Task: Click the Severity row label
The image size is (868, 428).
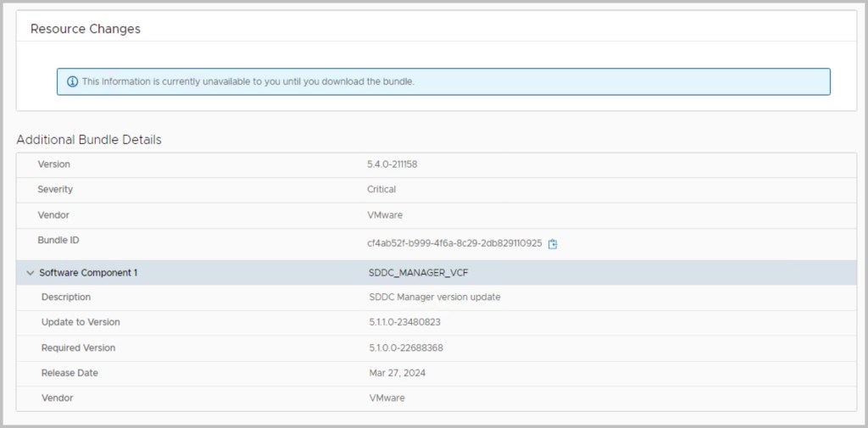Action: pyautogui.click(x=55, y=189)
